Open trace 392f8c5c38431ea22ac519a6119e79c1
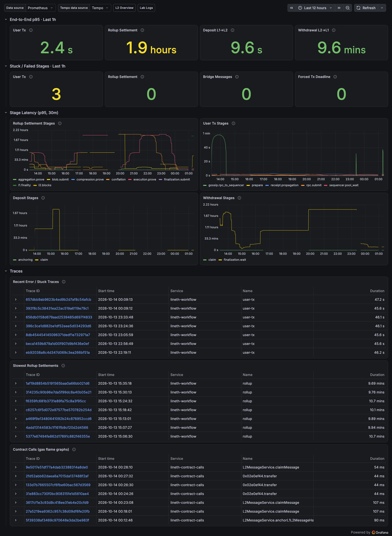Screen dimensions: 392x536 [57, 308]
